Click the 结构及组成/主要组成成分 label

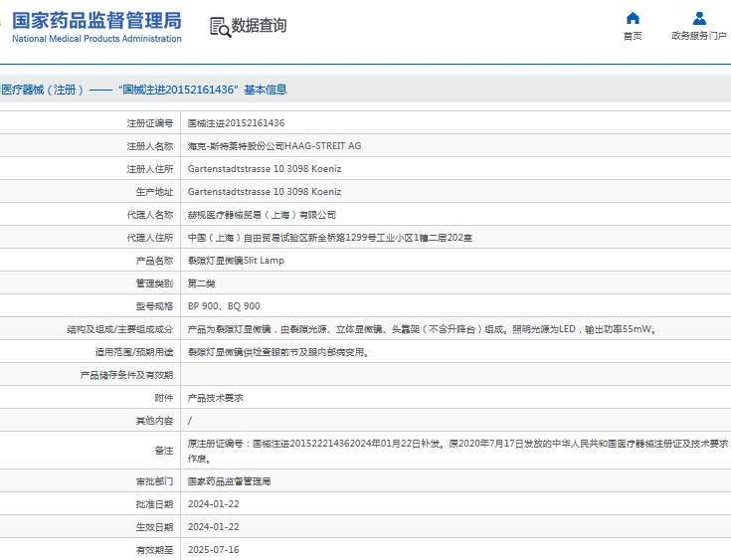[x=119, y=329]
